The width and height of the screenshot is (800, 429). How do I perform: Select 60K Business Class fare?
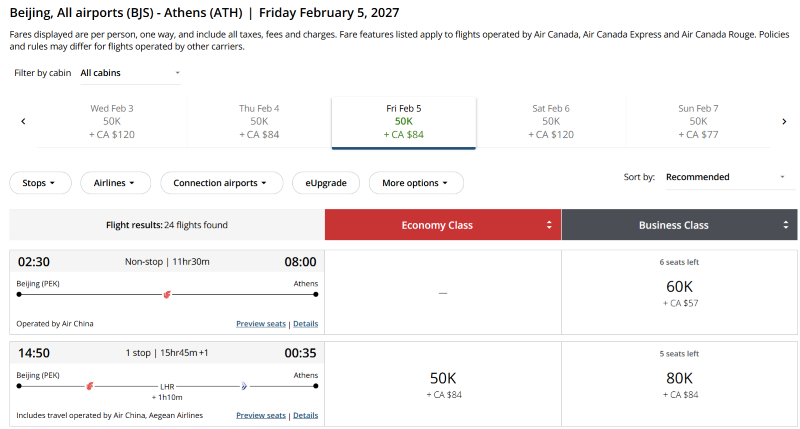pyautogui.click(x=679, y=290)
